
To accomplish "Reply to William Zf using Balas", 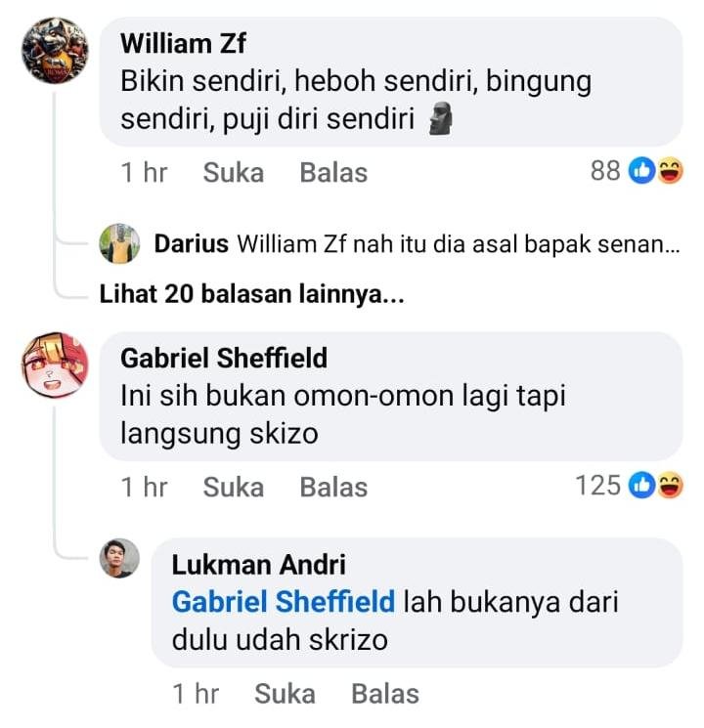I will [333, 173].
